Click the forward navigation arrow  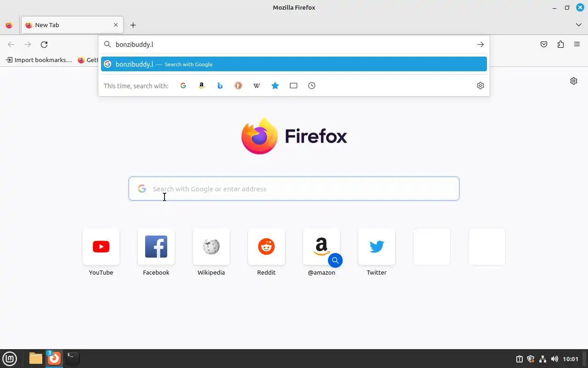click(28, 45)
